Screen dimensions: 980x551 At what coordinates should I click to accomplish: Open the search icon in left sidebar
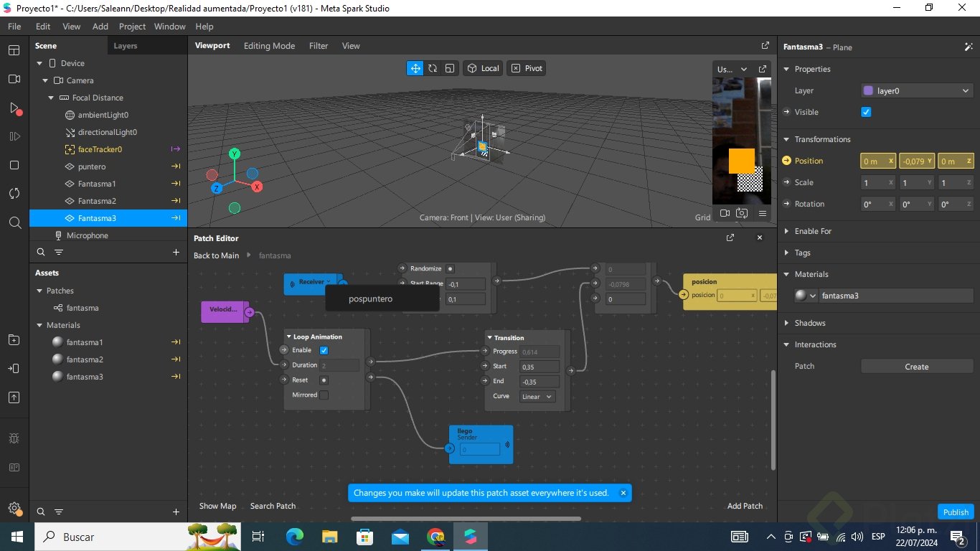[x=14, y=222]
